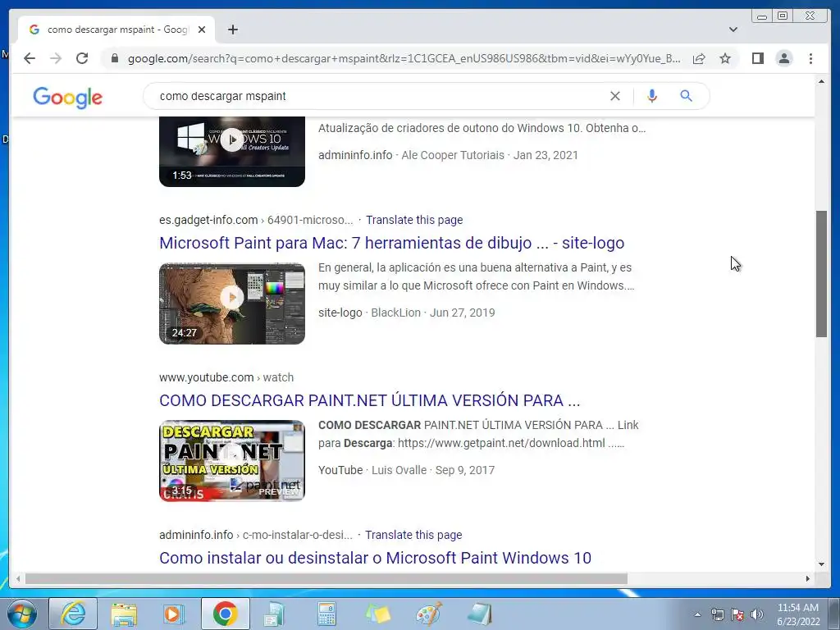Play the 1:53 Windows 10 video thumbnail
Viewport: 840px width, 630px height.
click(232, 152)
